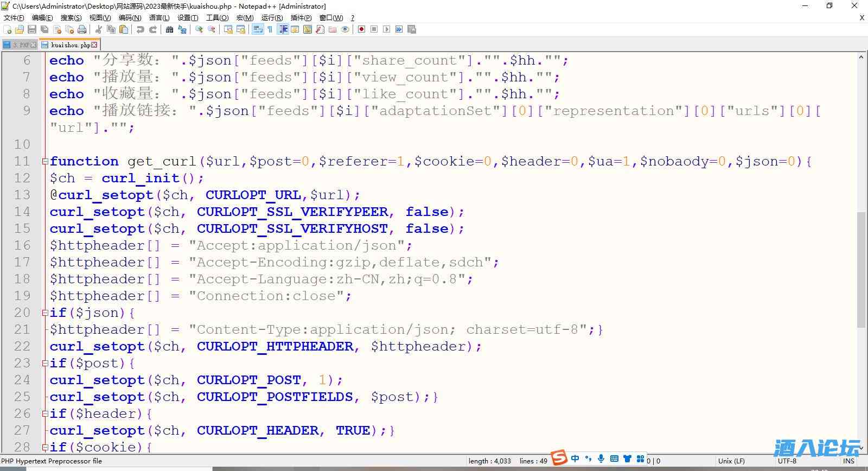Click the vertical scrollbar thumb

click(x=861, y=269)
